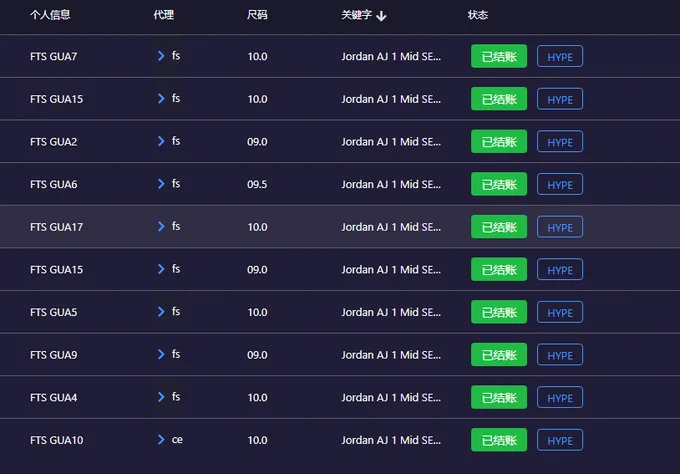
Task: Click 已结账 status in FTS GUA2 row
Action: [x=499, y=141]
